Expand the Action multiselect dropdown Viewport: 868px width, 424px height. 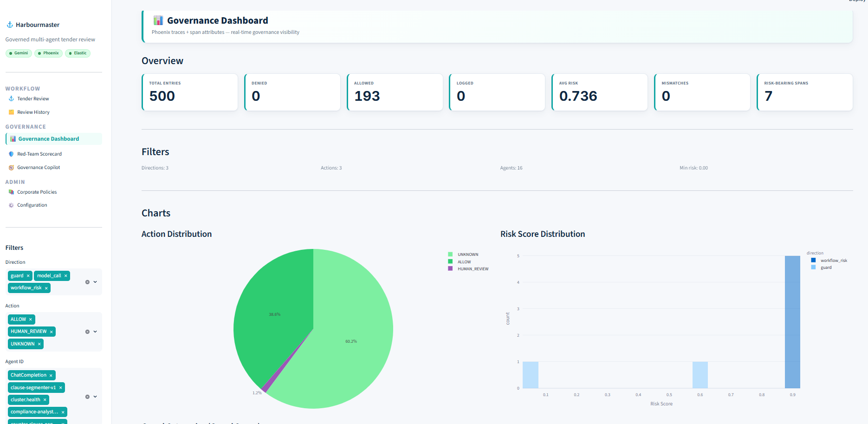pyautogui.click(x=95, y=332)
